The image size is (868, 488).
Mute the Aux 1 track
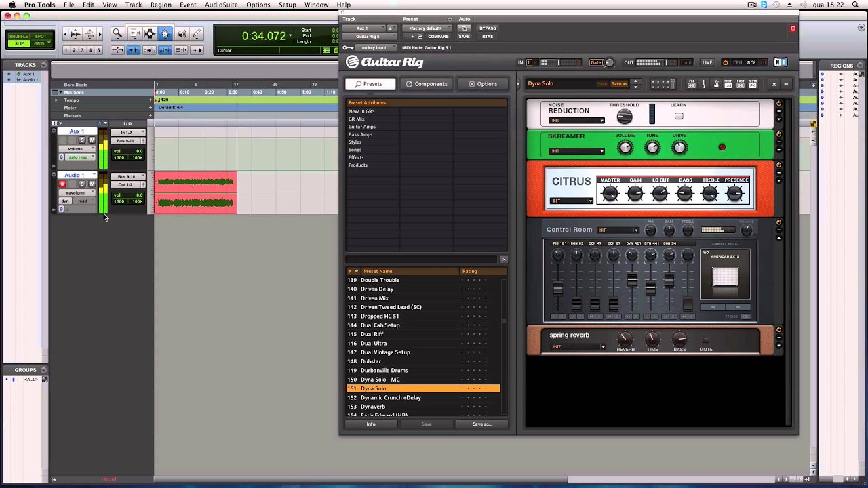[x=92, y=140]
